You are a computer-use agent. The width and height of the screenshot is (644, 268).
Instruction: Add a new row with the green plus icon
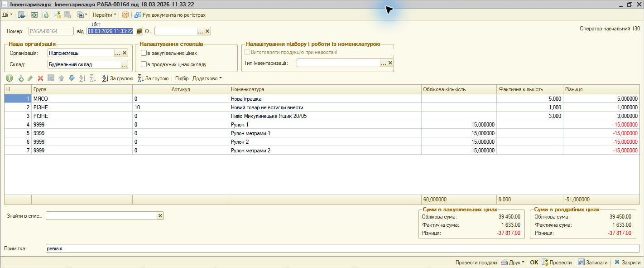point(9,78)
